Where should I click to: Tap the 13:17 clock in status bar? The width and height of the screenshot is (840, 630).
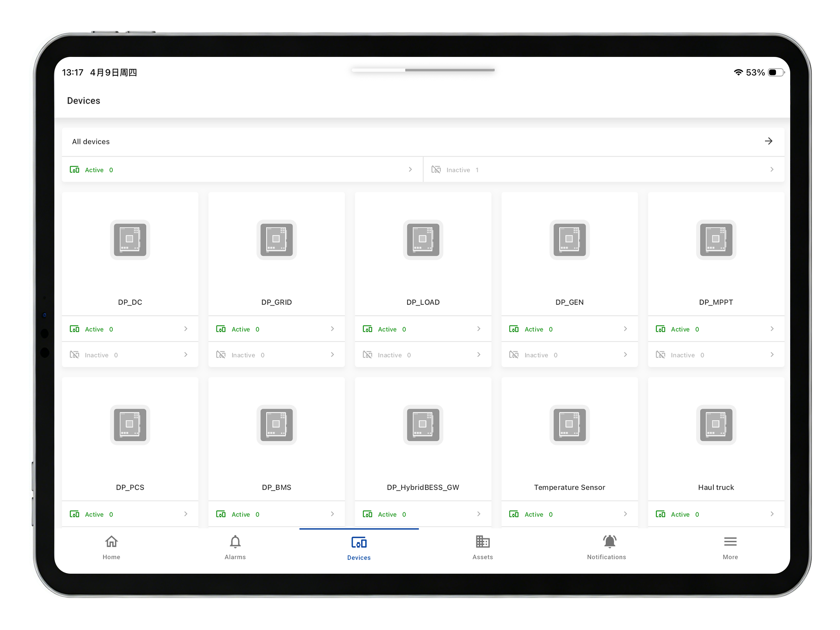(x=73, y=72)
